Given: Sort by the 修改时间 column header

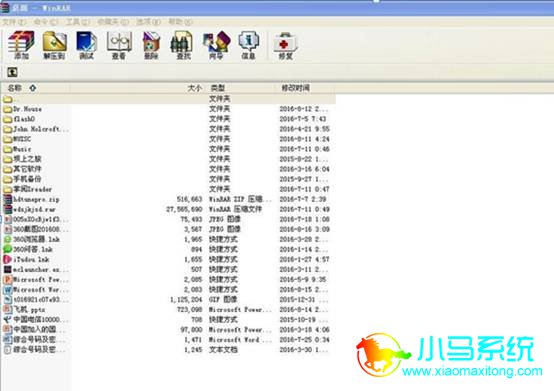Looking at the screenshot, I should pyautogui.click(x=295, y=88).
